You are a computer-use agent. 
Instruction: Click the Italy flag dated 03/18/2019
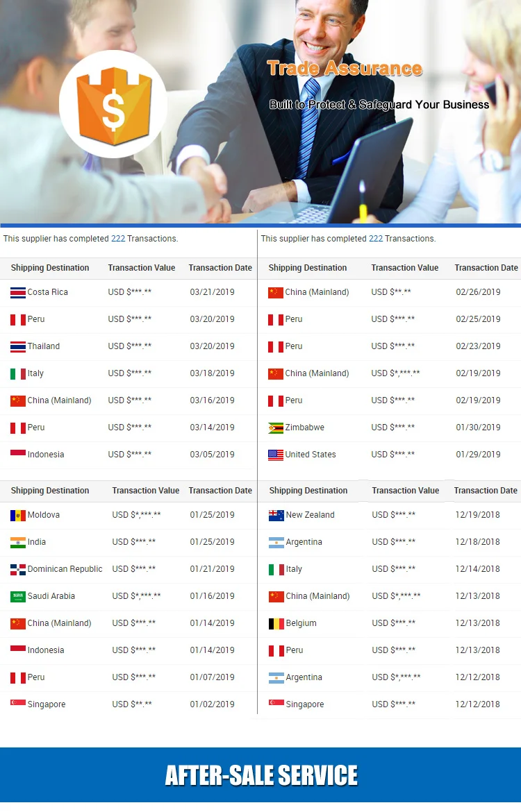click(18, 374)
